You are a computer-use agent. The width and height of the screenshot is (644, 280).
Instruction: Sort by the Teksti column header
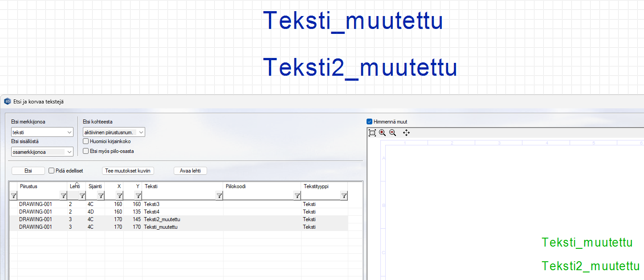click(183, 186)
